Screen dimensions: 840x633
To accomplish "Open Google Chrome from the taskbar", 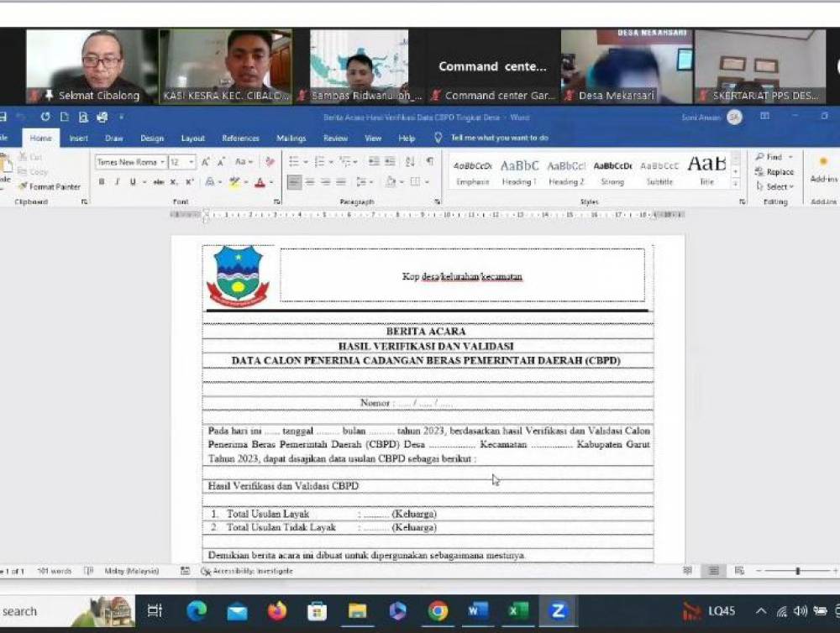I will tap(438, 610).
